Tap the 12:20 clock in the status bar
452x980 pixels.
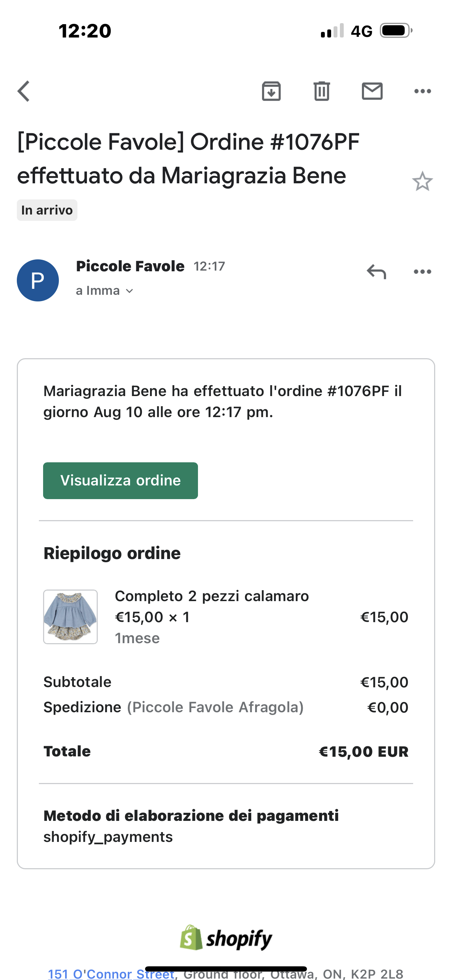pyautogui.click(x=85, y=31)
